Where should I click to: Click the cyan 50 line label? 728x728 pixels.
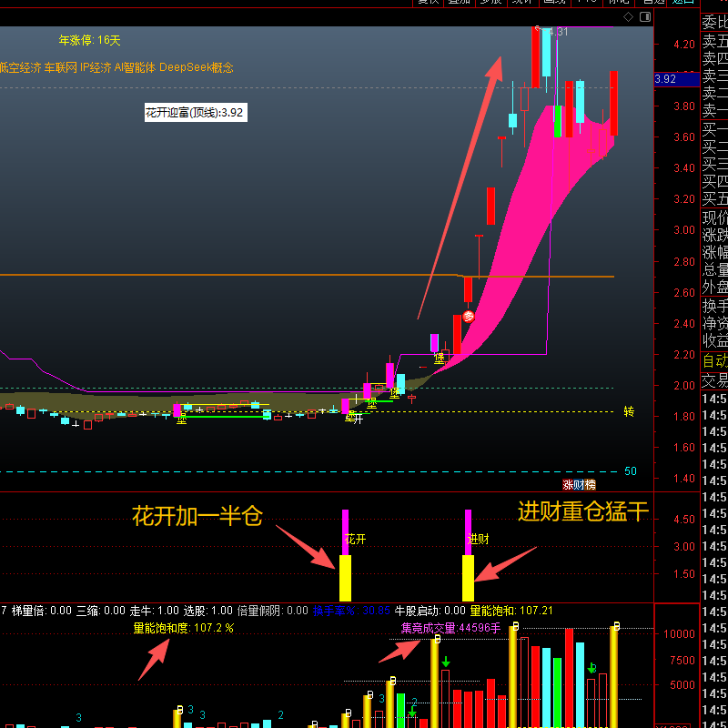pyautogui.click(x=630, y=471)
